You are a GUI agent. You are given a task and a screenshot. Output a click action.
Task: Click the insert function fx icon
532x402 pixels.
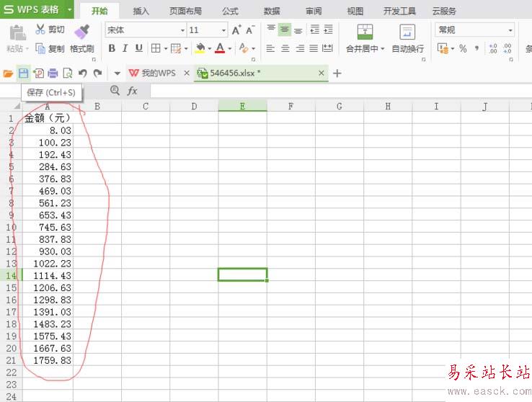point(132,91)
